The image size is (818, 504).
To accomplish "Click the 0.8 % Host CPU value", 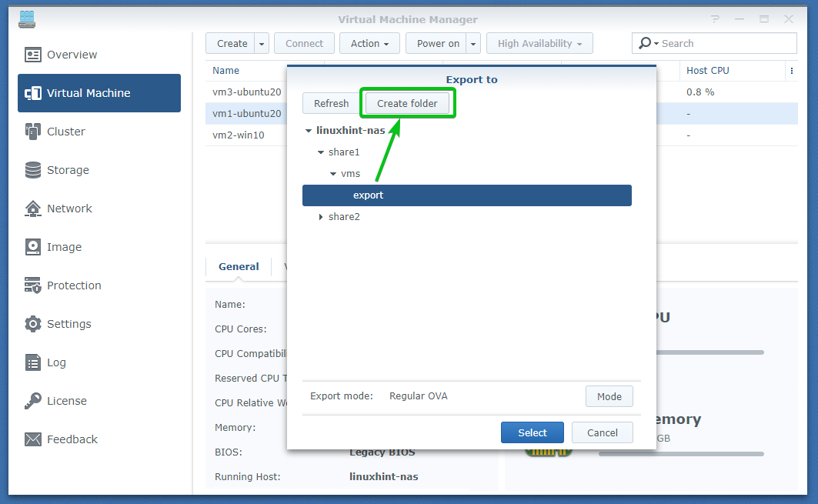I will coord(700,92).
